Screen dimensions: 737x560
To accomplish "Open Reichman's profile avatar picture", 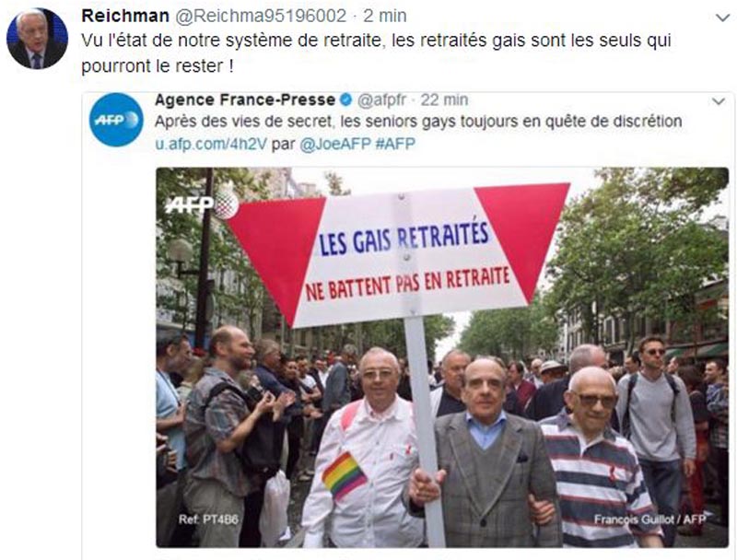I will [x=37, y=39].
